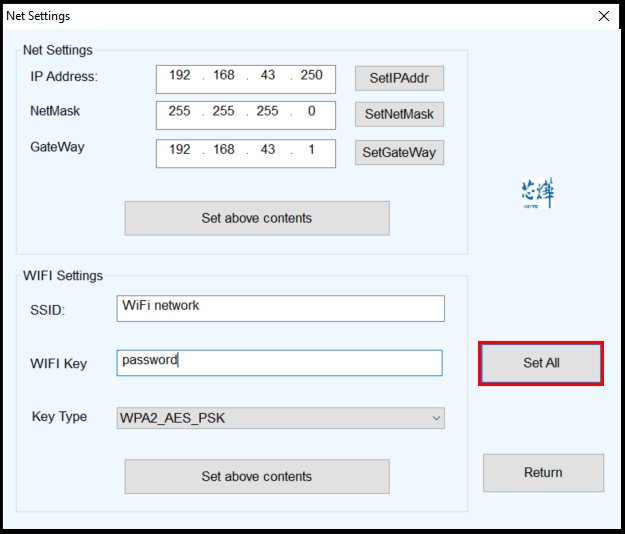Click the third octet of IP Address

coord(268,76)
